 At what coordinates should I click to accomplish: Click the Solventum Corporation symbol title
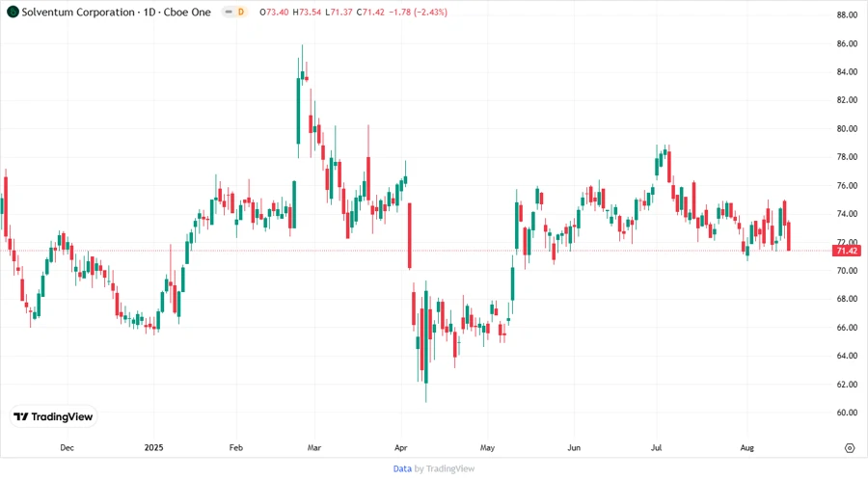(x=117, y=13)
